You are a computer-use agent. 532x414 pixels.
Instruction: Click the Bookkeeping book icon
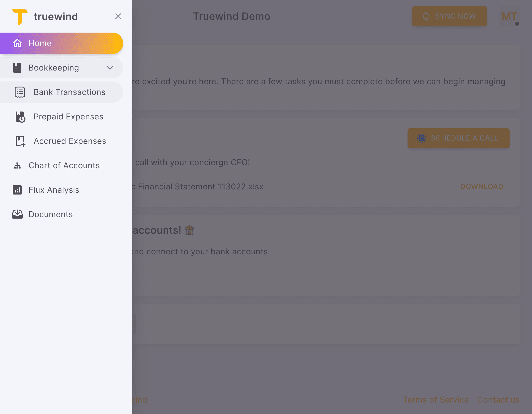(x=17, y=67)
